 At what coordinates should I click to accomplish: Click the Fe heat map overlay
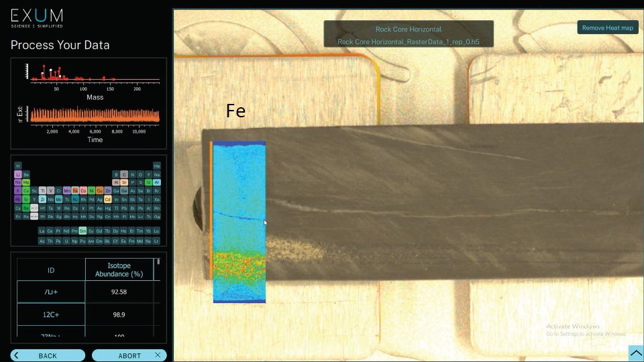coord(239,222)
